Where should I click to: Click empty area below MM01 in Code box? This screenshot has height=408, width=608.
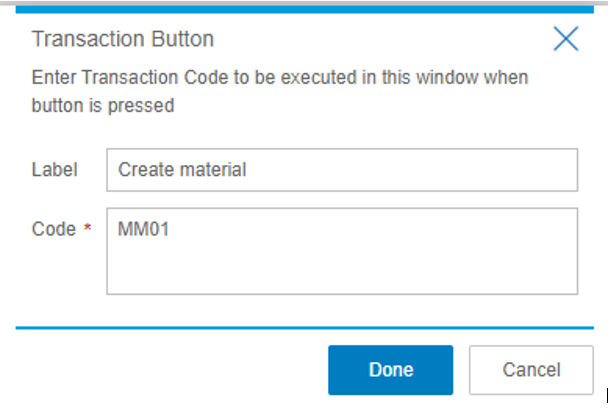tap(200, 270)
